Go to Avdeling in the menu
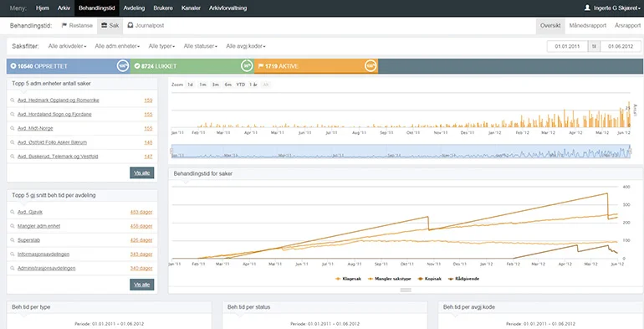This screenshot has width=644, height=329. pyautogui.click(x=134, y=8)
